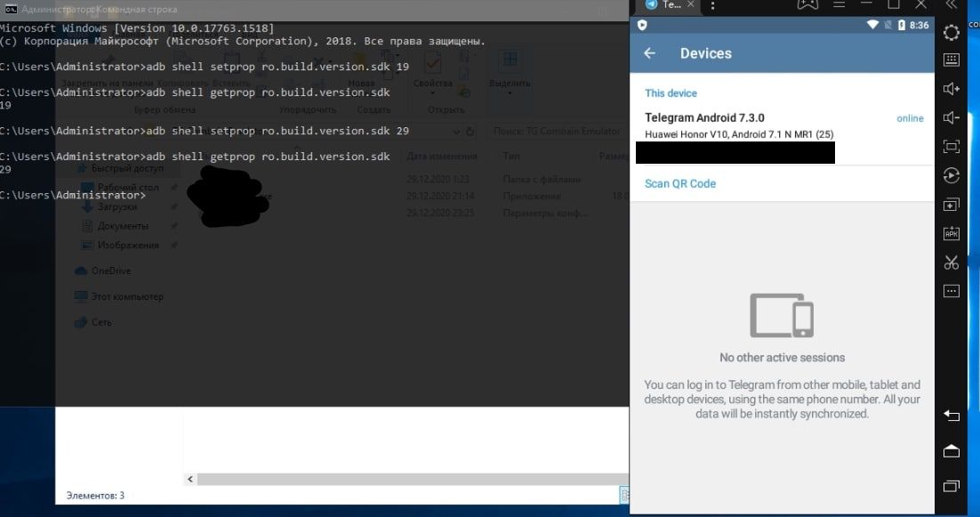980x517 pixels.
Task: Click the Microsoft Windows version line
Action: pyautogui.click(x=137, y=28)
